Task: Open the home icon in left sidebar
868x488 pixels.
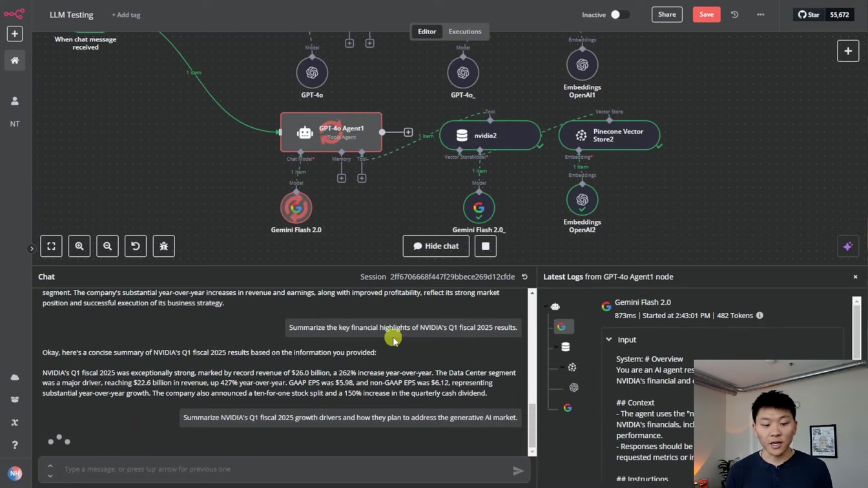Action: pyautogui.click(x=14, y=60)
